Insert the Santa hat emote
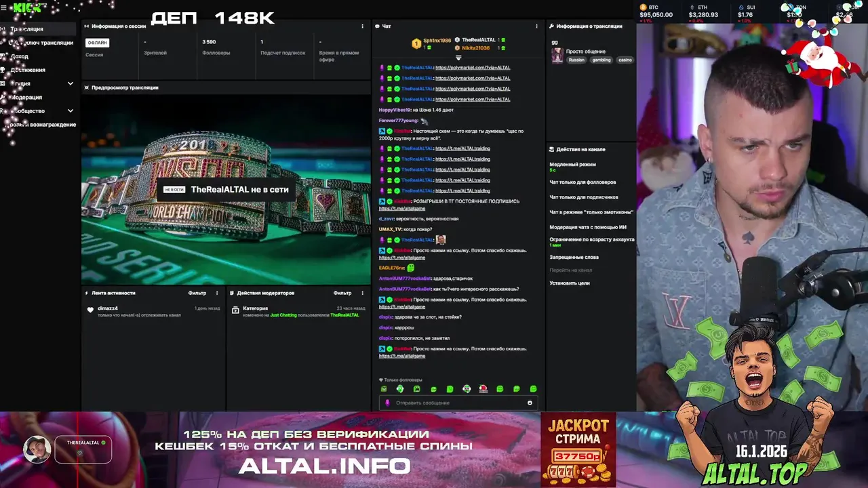This screenshot has width=868, height=488. [x=483, y=389]
